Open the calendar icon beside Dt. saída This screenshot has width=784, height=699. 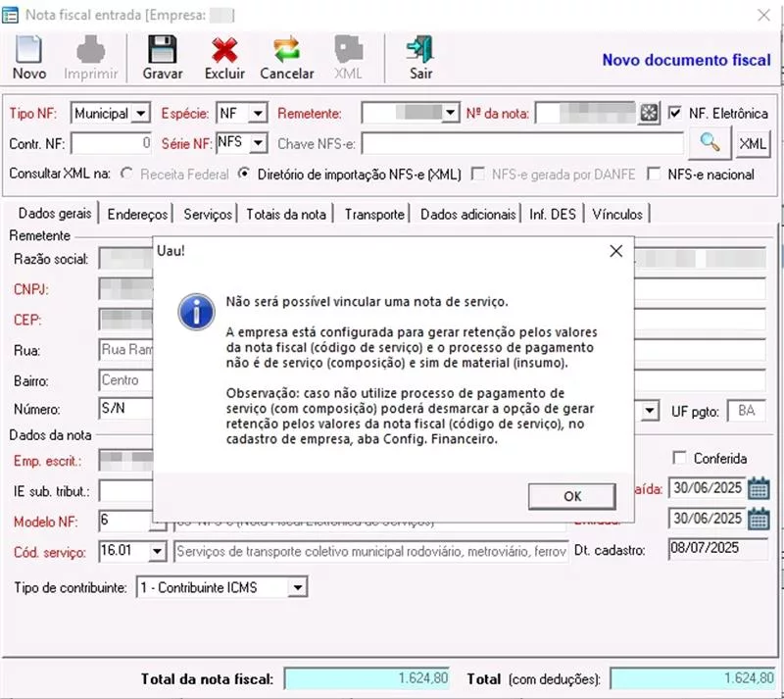point(759,488)
